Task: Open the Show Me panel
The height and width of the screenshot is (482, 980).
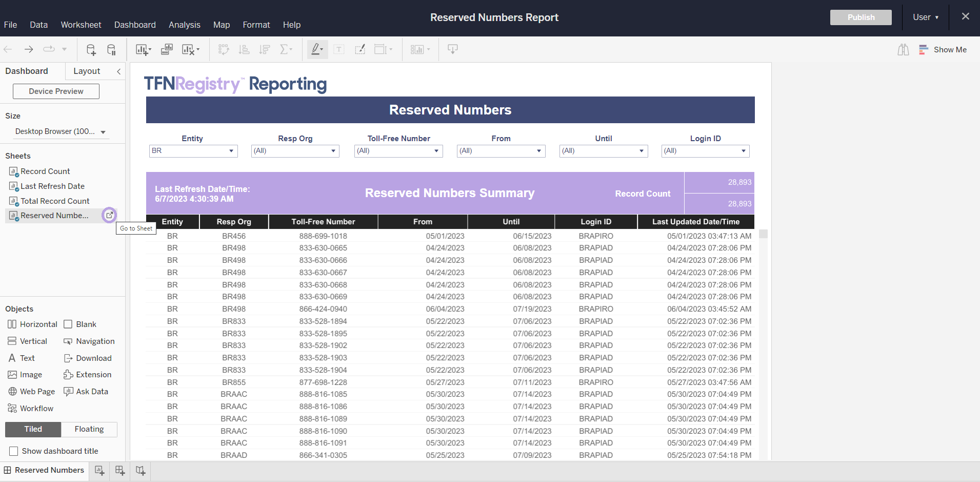Action: click(x=943, y=49)
